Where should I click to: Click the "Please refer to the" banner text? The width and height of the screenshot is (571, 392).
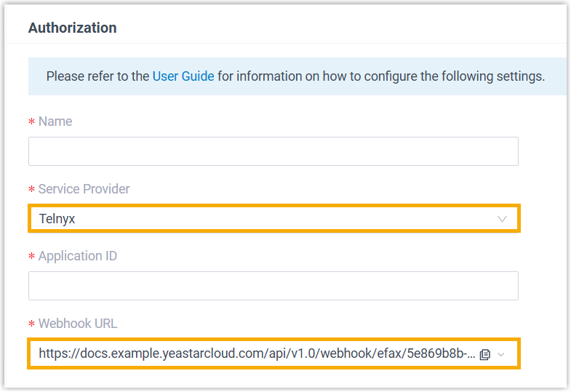pyautogui.click(x=97, y=76)
